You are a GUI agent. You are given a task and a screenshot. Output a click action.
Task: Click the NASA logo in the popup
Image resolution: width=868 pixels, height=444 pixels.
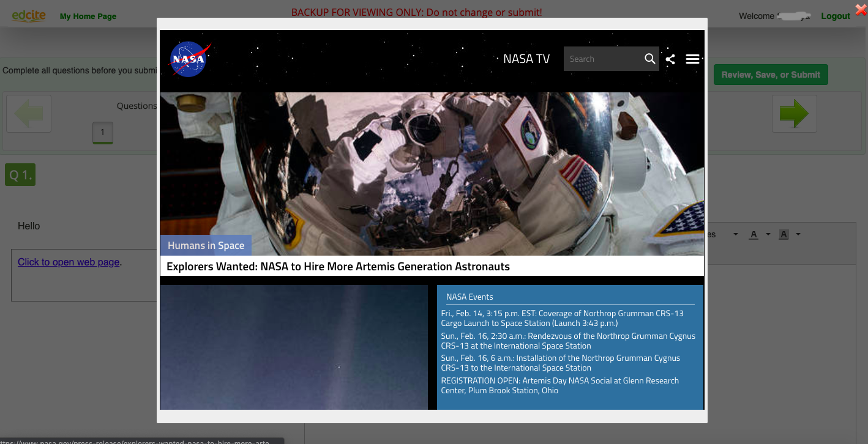click(x=190, y=59)
